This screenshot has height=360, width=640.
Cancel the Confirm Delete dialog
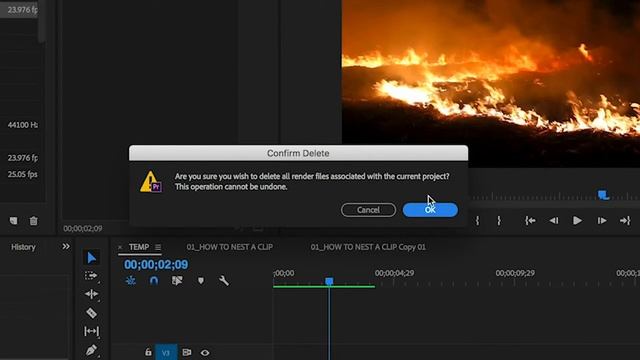click(368, 210)
